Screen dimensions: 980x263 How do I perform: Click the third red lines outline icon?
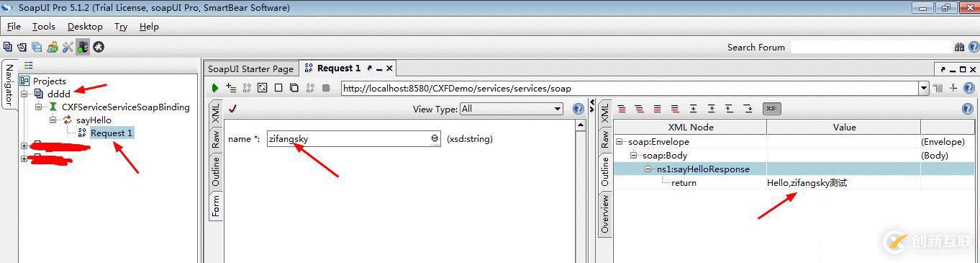click(658, 109)
